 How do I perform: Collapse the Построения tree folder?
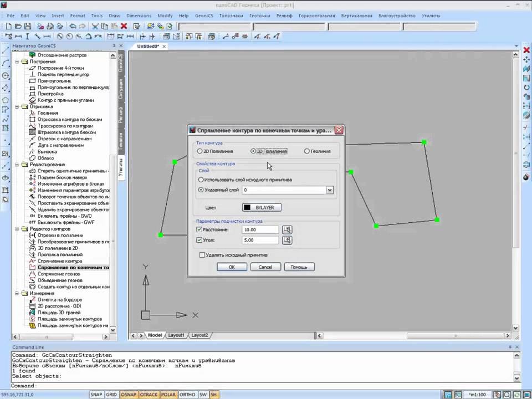click(17, 62)
